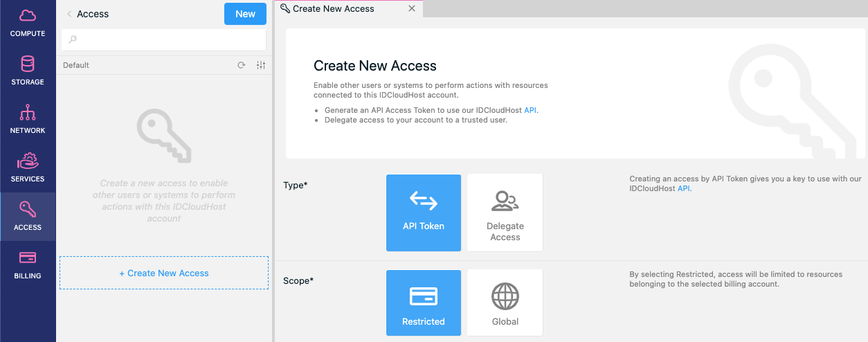
Task: Collapse the Access panel back chevron
Action: [x=69, y=14]
